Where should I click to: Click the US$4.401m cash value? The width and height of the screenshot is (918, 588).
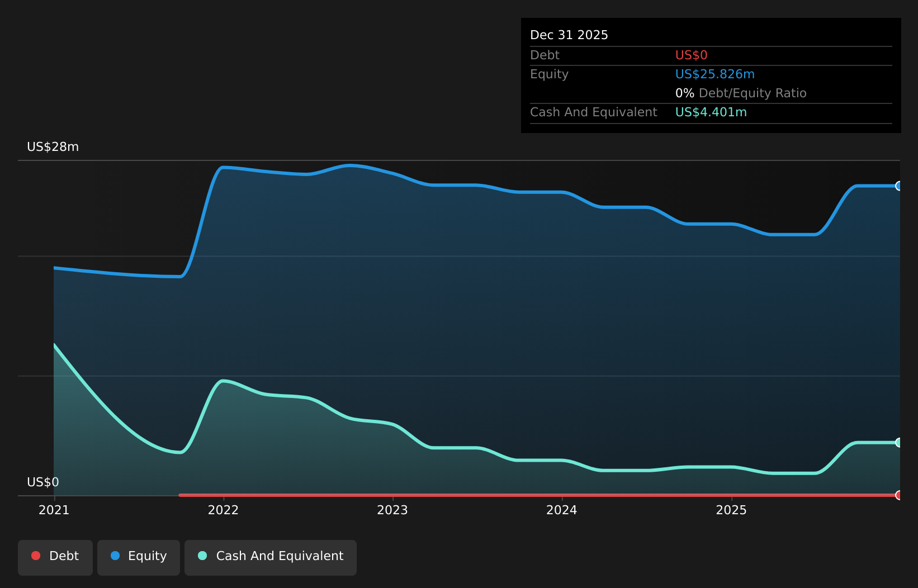click(x=711, y=112)
